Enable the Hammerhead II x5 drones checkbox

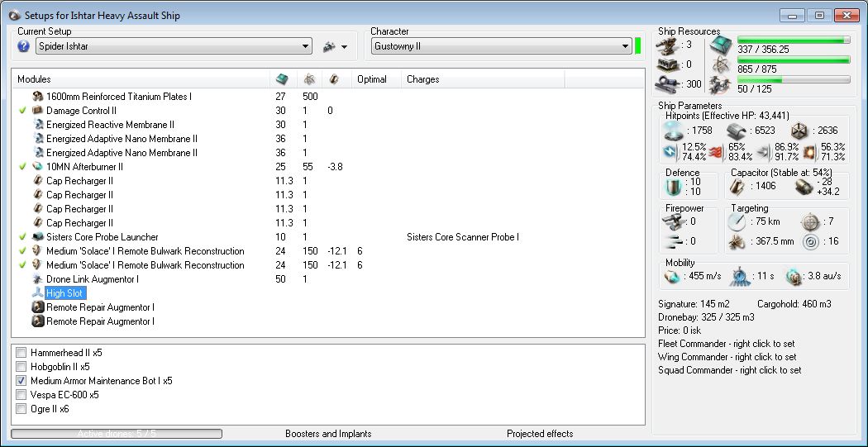point(21,353)
